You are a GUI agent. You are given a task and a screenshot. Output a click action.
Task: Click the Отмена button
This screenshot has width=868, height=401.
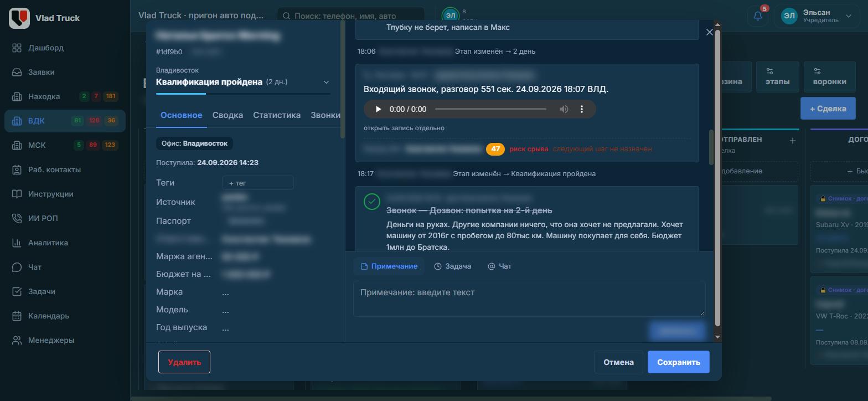tap(618, 362)
